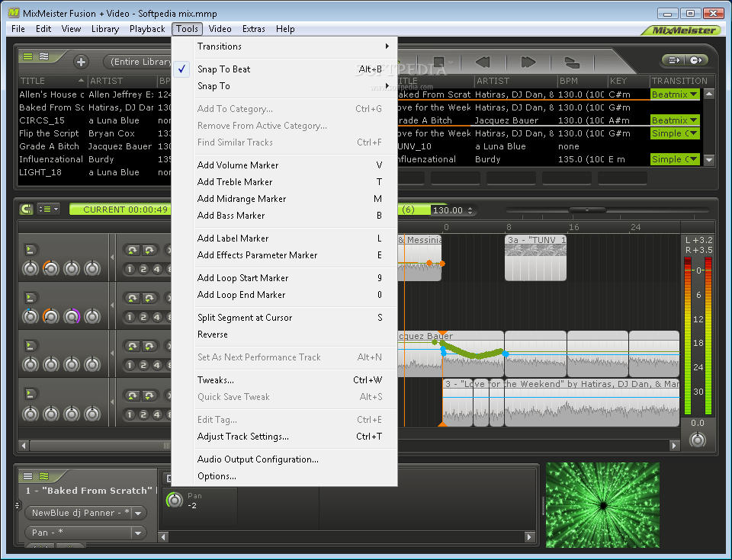Click first track's play-segment icon

click(x=30, y=250)
